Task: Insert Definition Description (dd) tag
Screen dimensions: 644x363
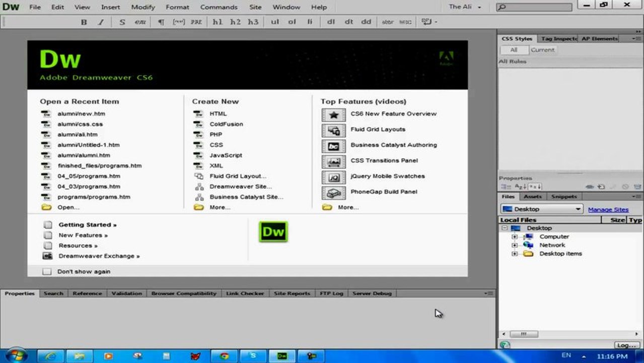Action: click(366, 22)
